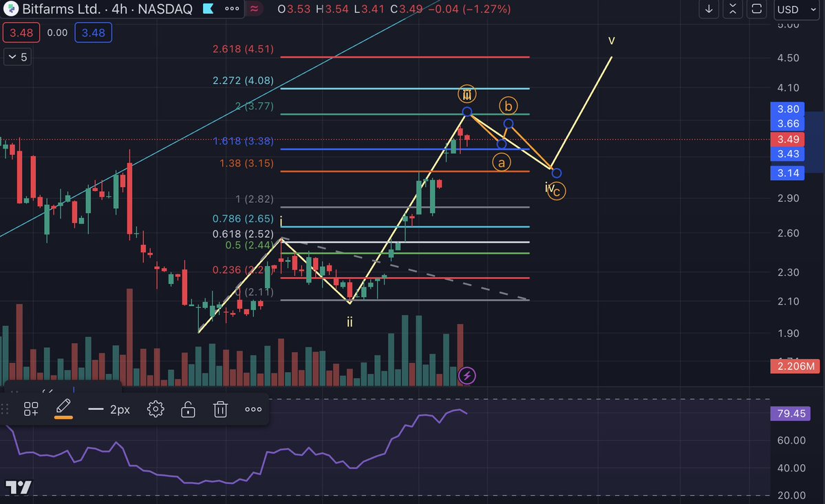The height and width of the screenshot is (504, 825).
Task: Click the pink approximate-sign indicator icon
Action: click(x=255, y=9)
